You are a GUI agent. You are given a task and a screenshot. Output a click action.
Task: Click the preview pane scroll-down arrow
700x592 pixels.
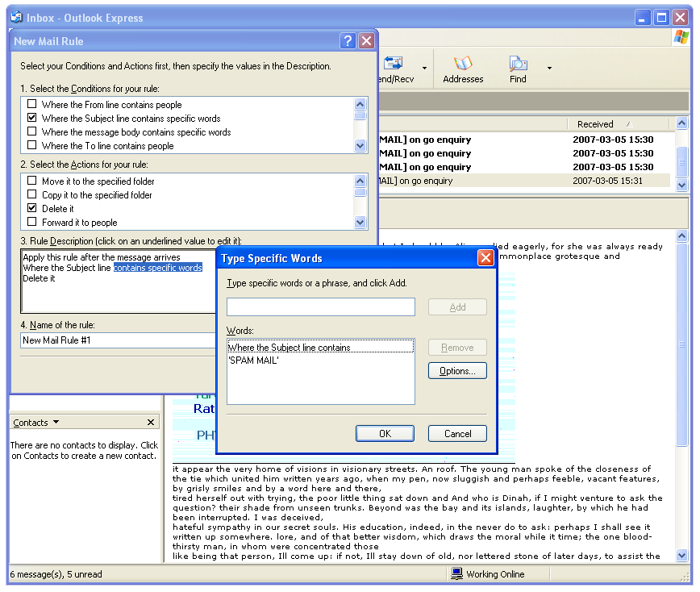point(681,556)
